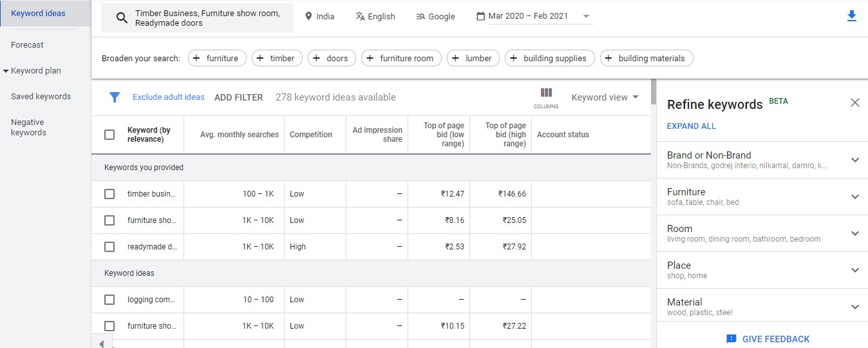
Task: Click the ADD FILTER button
Action: [x=238, y=97]
